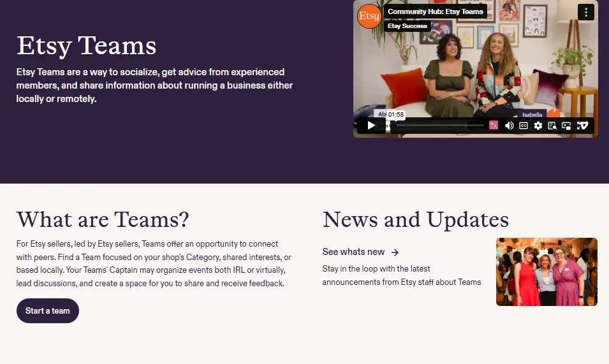Open the Community Hub: Etsy Teams title
The height and width of the screenshot is (364, 609).
pyautogui.click(x=436, y=11)
